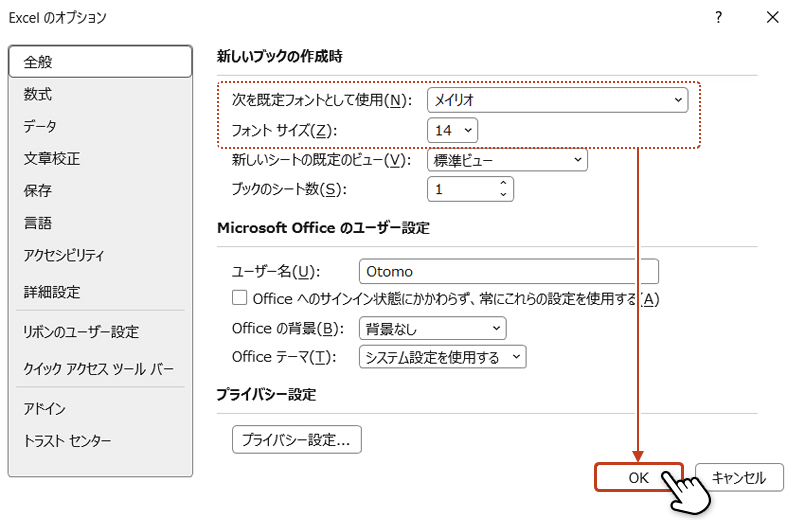
Task: Open 詳細設定 options
Action: pyautogui.click(x=101, y=292)
